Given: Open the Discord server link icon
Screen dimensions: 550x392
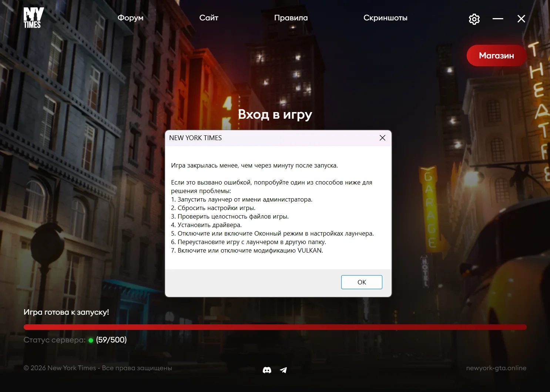Looking at the screenshot, I should [267, 370].
